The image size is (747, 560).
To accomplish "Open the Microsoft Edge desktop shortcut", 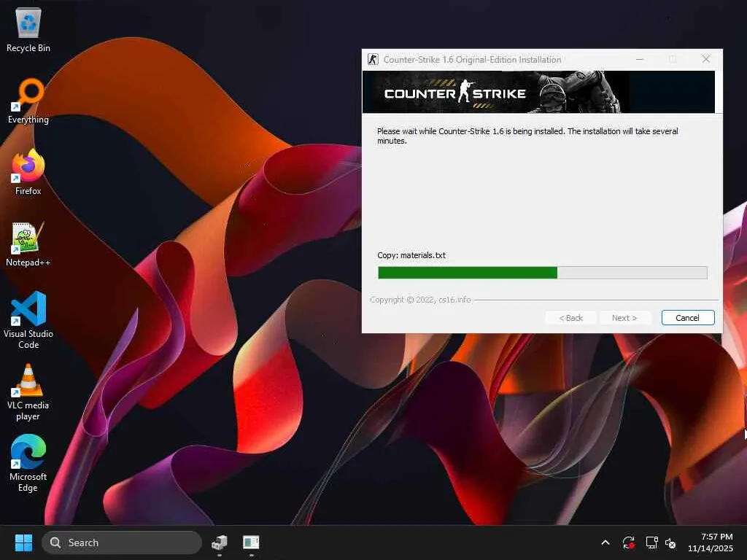I will point(28,463).
